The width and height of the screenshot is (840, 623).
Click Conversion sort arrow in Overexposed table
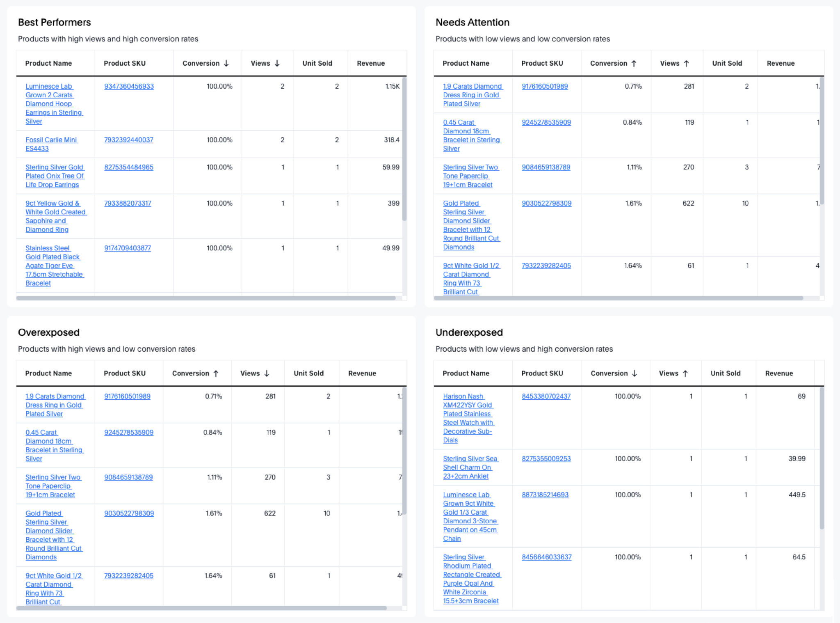point(216,373)
